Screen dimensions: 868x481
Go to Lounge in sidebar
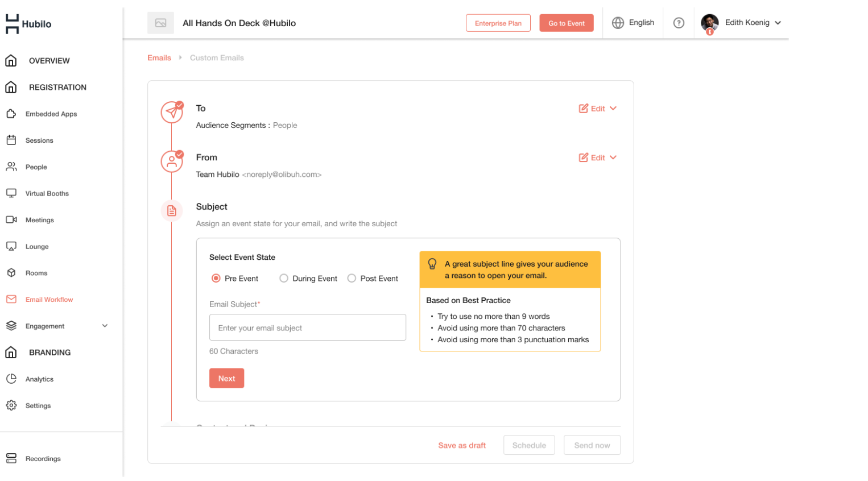pos(37,247)
